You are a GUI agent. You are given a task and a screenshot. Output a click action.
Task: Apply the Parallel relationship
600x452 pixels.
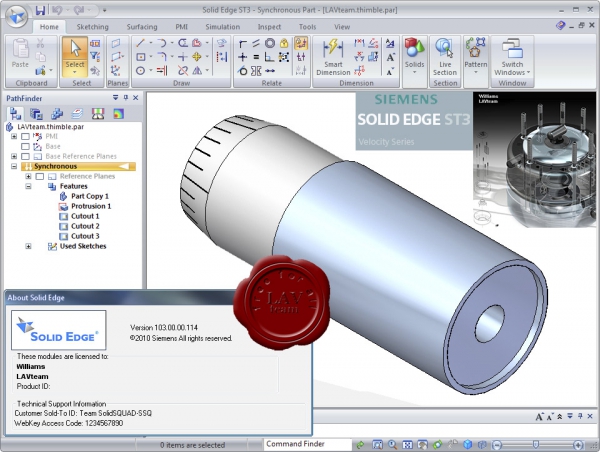(256, 43)
